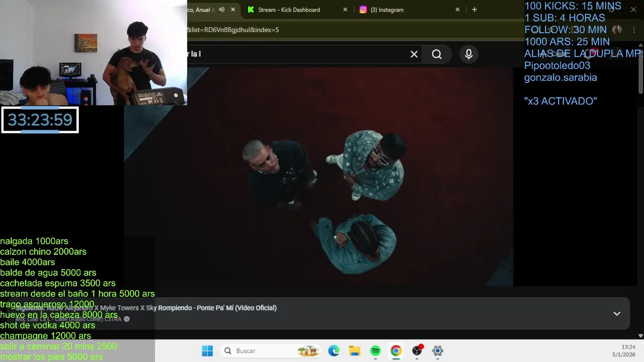Close the Anuel YouTube tab
644x362 pixels.
coord(233,10)
